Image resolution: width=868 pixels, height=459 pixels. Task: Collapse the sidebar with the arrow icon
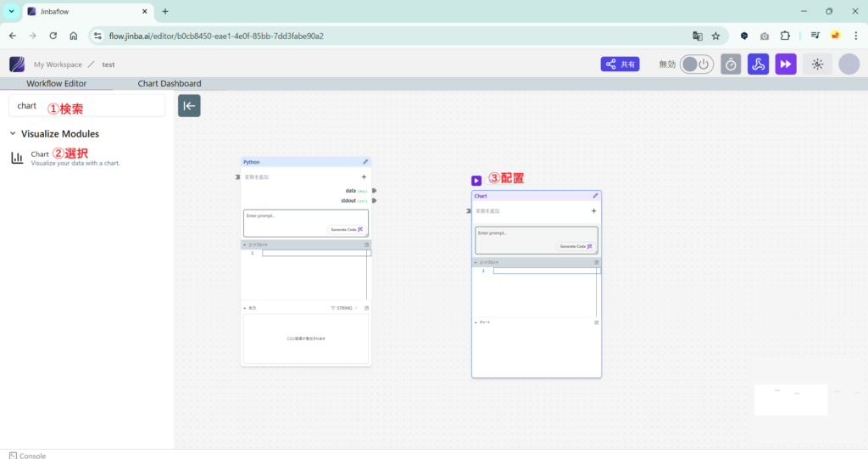pyautogui.click(x=189, y=105)
